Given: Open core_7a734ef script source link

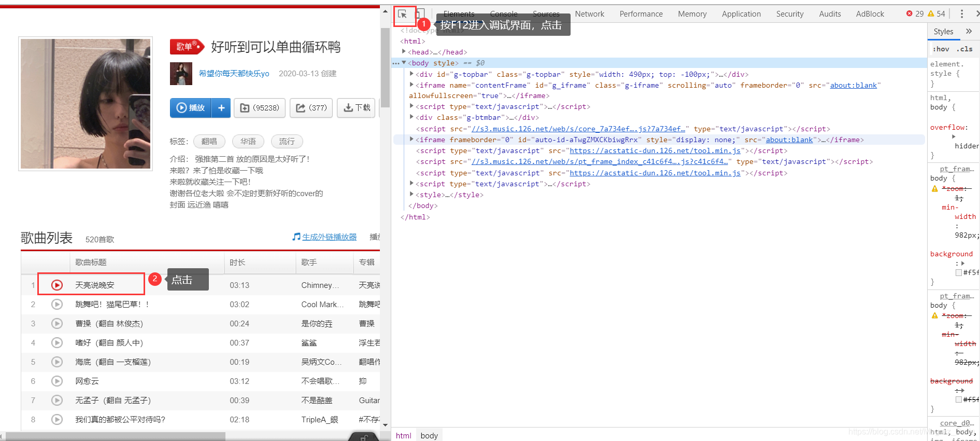Looking at the screenshot, I should [x=578, y=129].
